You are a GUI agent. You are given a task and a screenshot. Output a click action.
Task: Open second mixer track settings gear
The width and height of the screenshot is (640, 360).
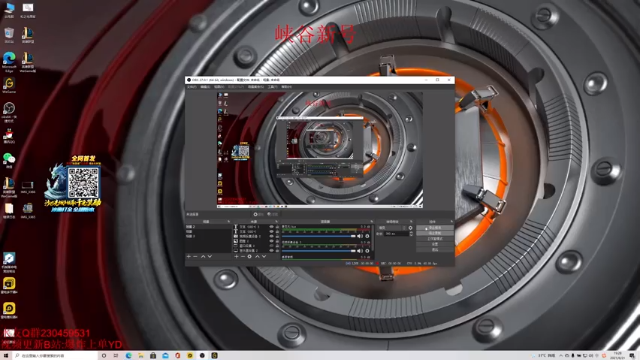coord(367,251)
